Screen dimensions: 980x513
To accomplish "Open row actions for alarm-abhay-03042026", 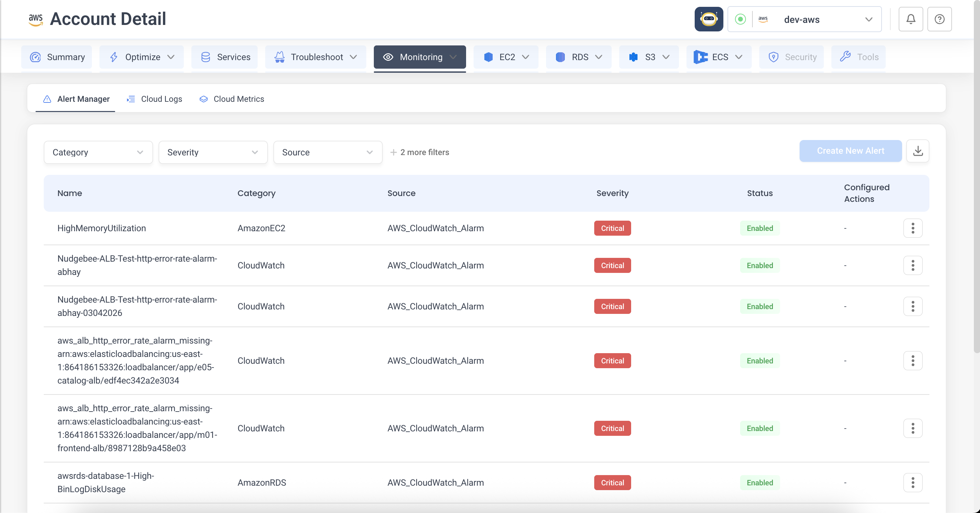I will click(x=913, y=306).
